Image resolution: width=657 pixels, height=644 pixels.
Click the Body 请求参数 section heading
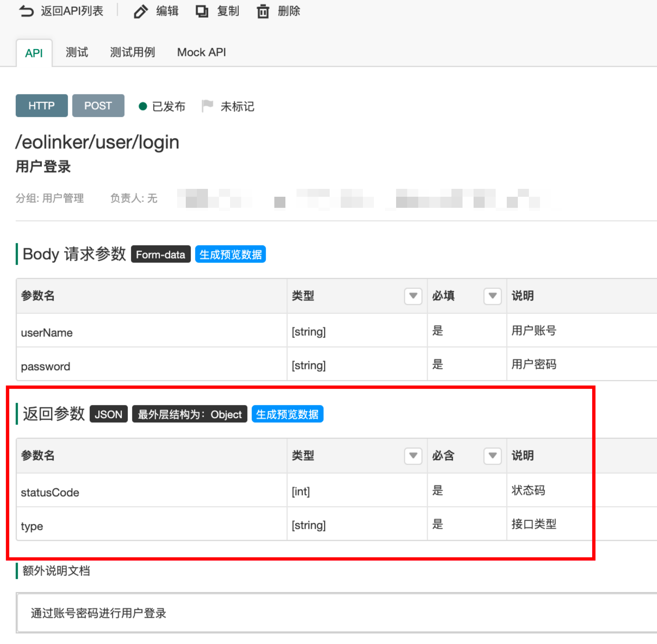74,254
